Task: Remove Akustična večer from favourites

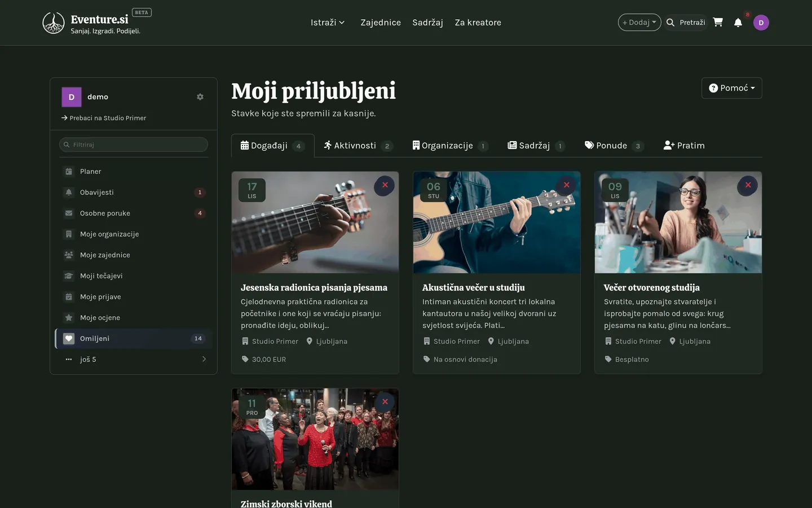Action: [566, 185]
